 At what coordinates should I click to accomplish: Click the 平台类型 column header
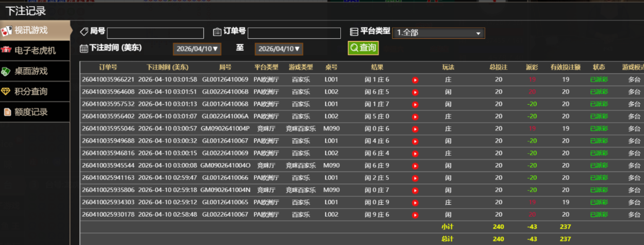[266, 67]
